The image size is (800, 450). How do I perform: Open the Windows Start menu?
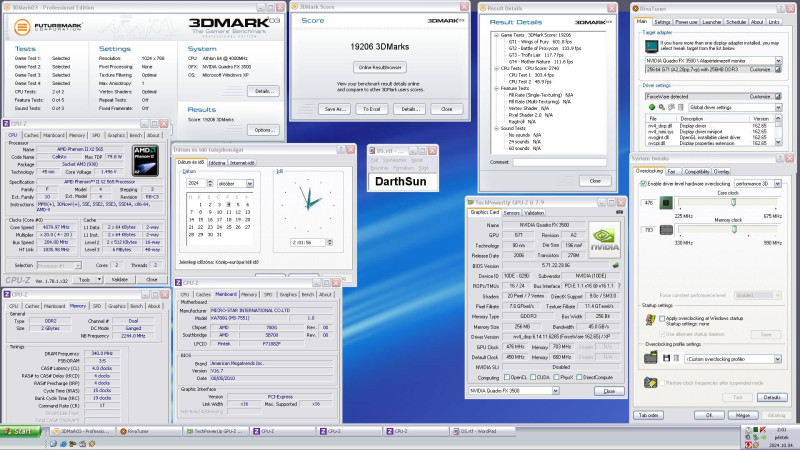click(x=18, y=431)
